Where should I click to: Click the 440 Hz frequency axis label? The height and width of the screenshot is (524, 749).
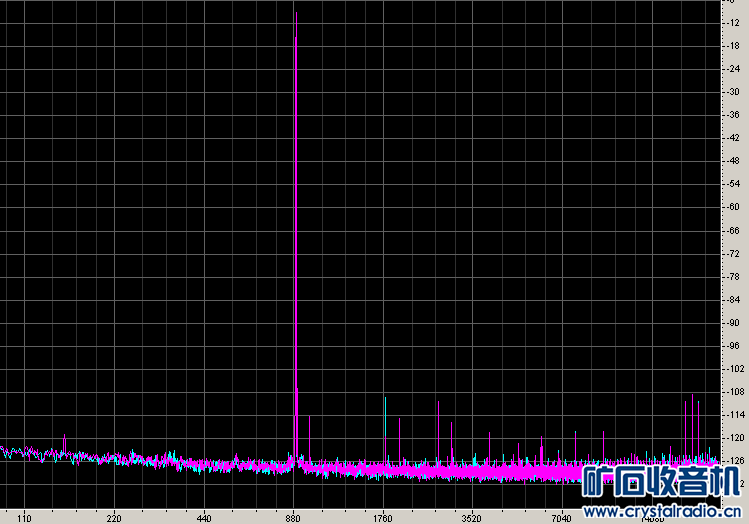[x=203, y=518]
